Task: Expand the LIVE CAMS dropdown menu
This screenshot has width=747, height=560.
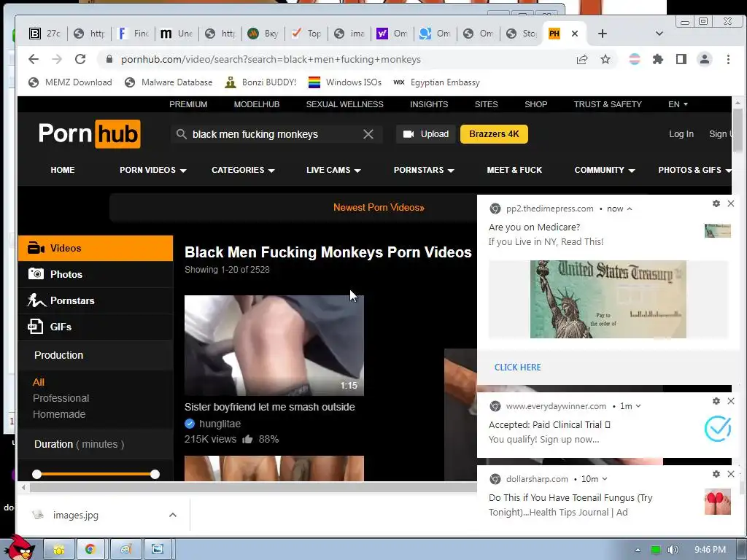Action: coord(333,170)
